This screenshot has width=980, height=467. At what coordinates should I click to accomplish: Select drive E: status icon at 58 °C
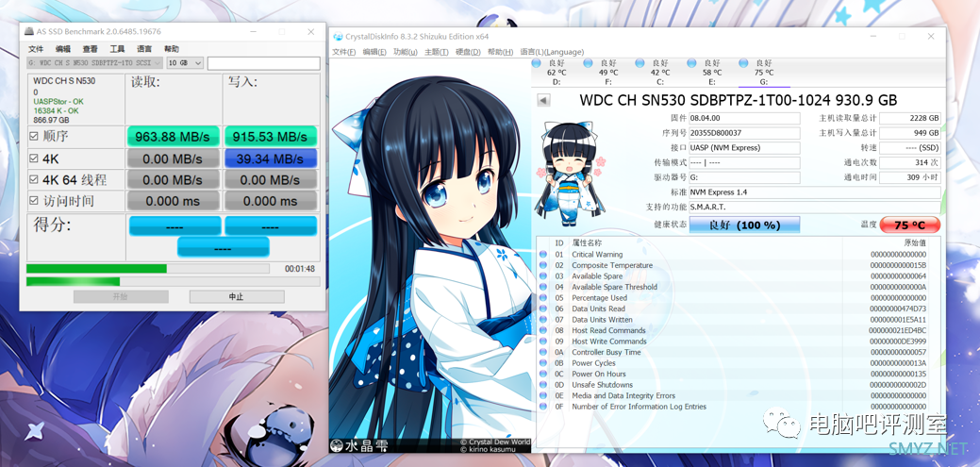click(x=691, y=63)
